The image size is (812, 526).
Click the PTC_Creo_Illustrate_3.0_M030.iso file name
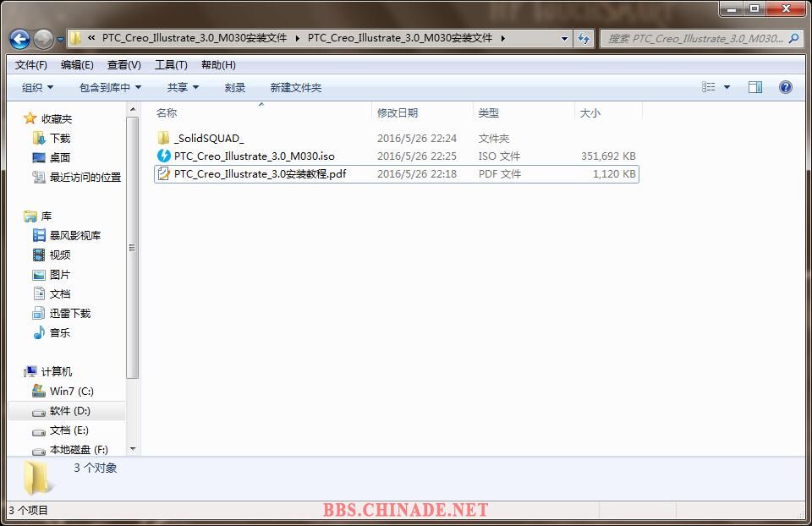click(x=255, y=156)
